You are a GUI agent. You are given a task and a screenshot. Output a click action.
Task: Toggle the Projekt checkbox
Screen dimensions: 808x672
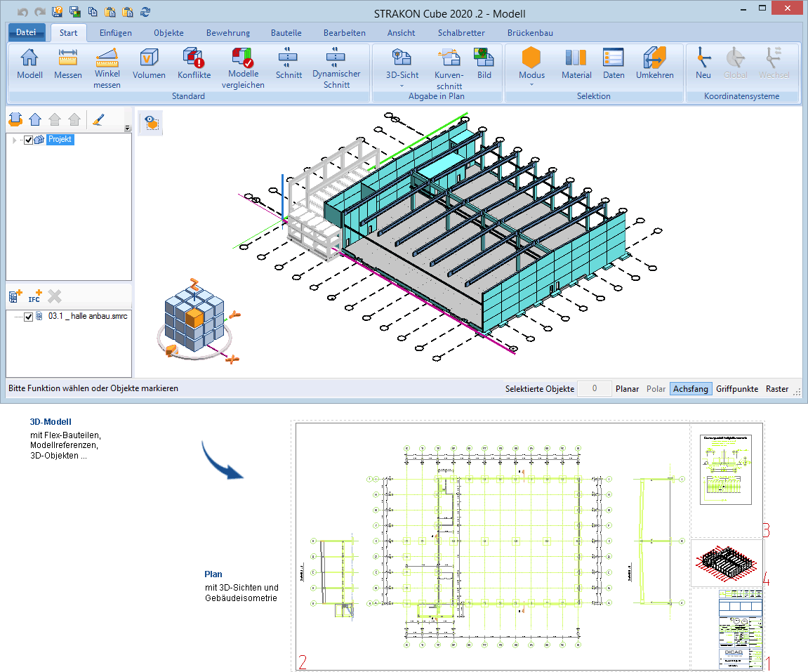pyautogui.click(x=28, y=140)
